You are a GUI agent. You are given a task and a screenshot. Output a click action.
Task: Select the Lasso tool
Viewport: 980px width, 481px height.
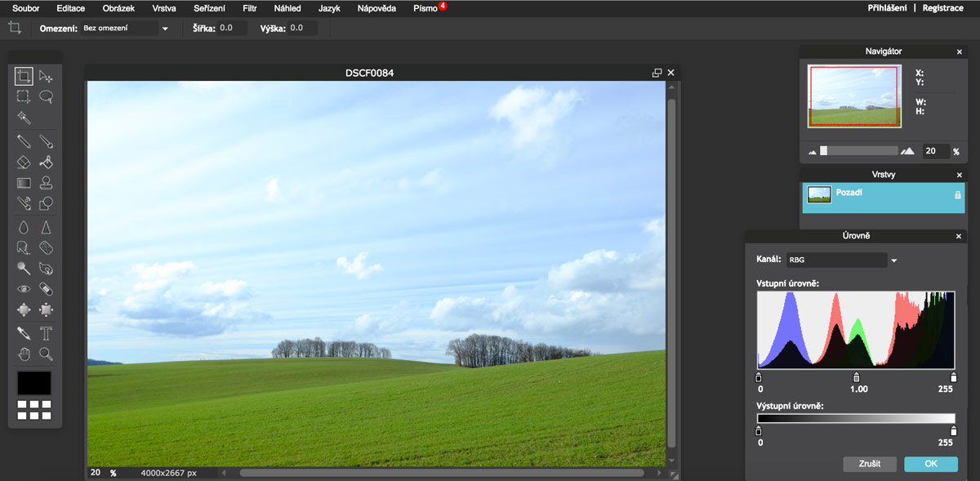[47, 97]
